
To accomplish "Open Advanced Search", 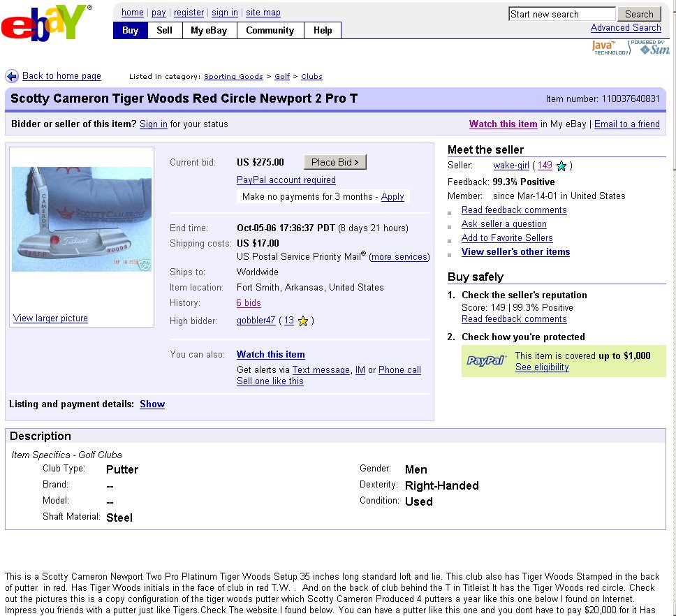I will [626, 28].
